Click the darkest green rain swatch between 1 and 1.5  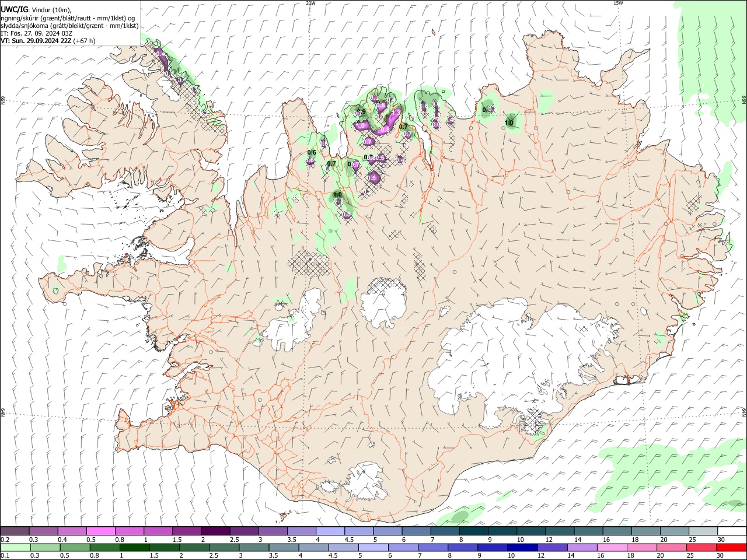coord(134,547)
